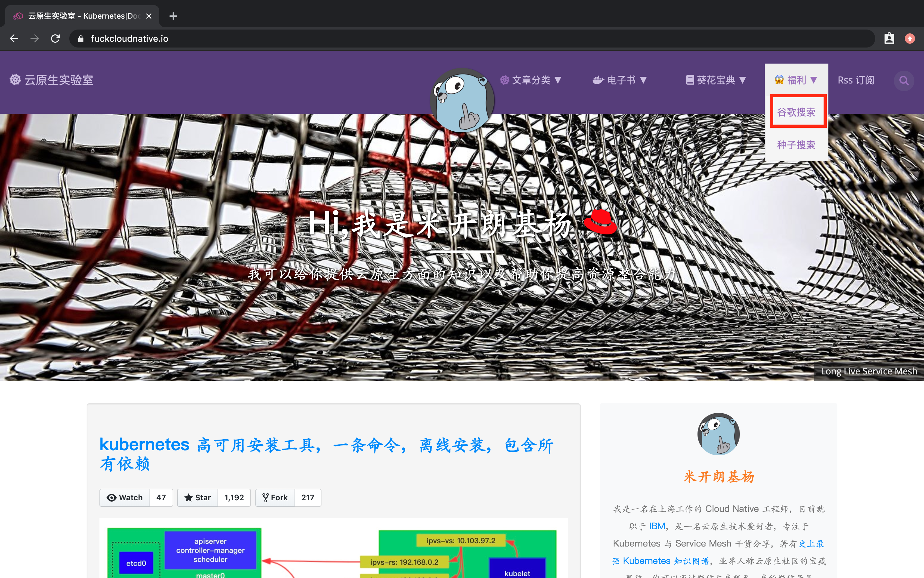The height and width of the screenshot is (578, 924).
Task: Click the GitHub Star button
Action: click(x=197, y=497)
